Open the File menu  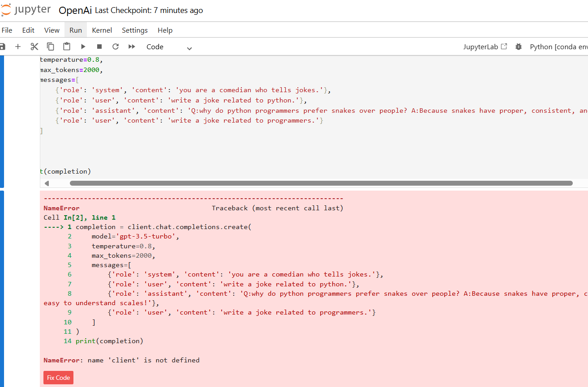coord(7,30)
